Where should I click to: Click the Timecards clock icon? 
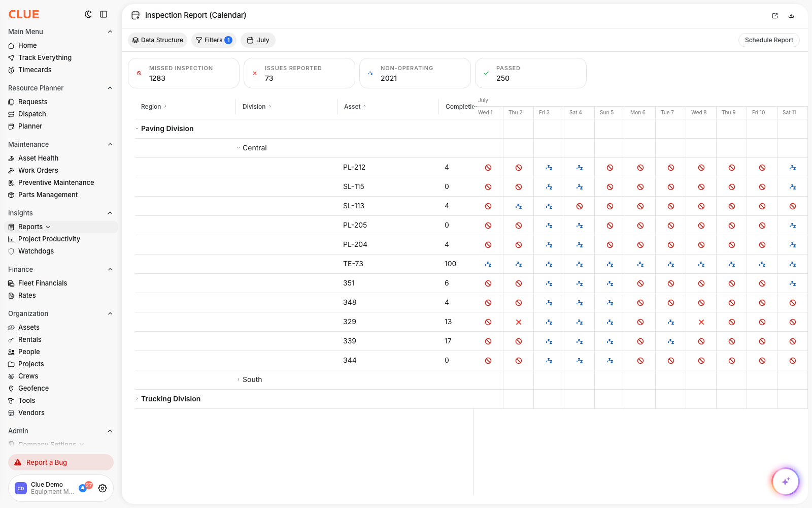coord(11,70)
